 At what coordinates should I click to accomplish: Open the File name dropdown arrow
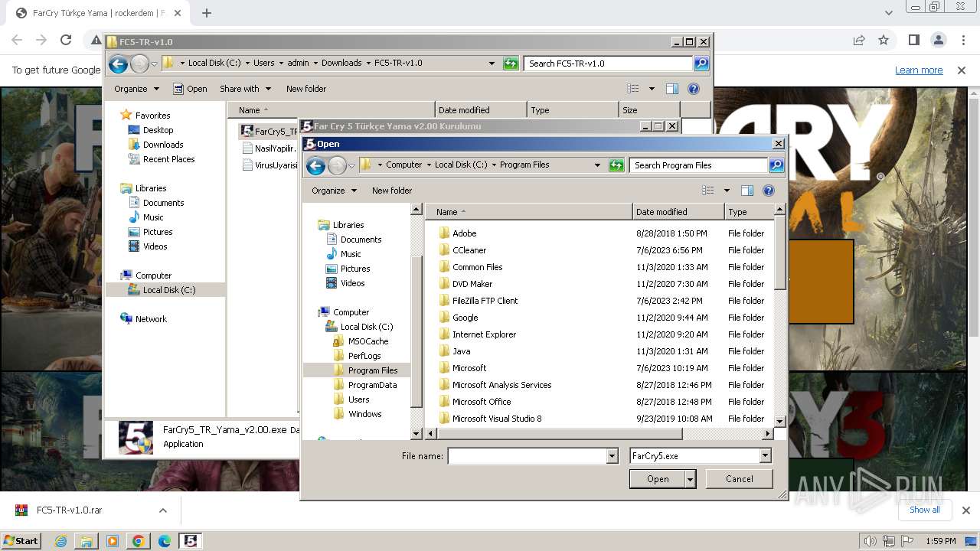click(x=612, y=456)
